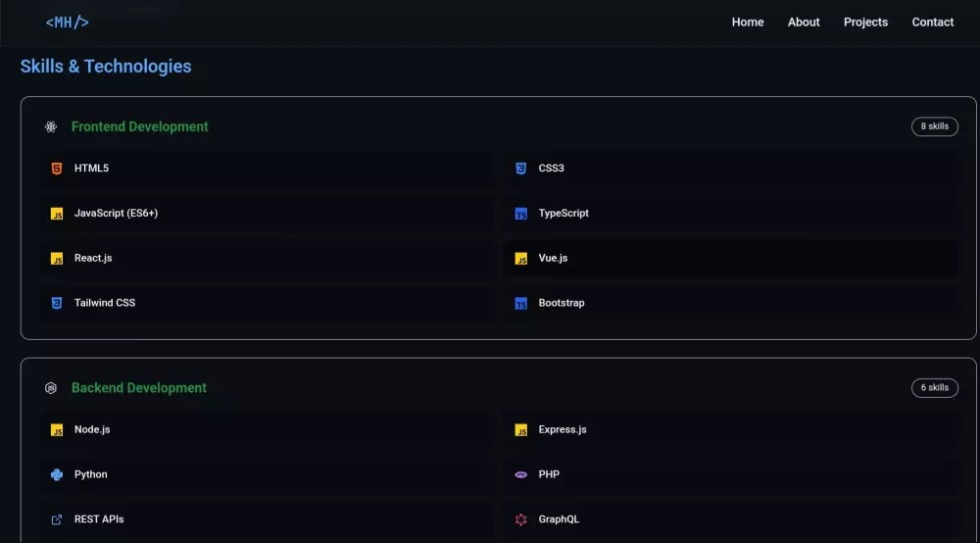This screenshot has width=980, height=543.
Task: Click the Backend Development hexagon icon
Action: pos(51,388)
